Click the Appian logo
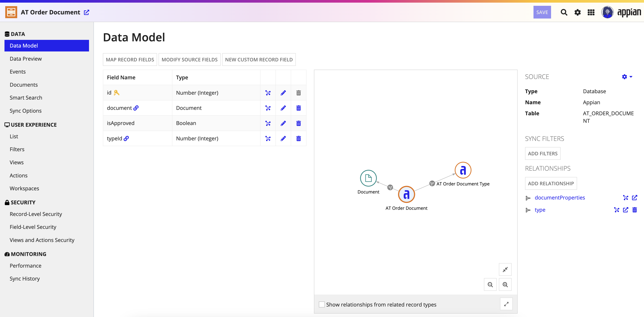This screenshot has height=317, width=644. (x=629, y=12)
